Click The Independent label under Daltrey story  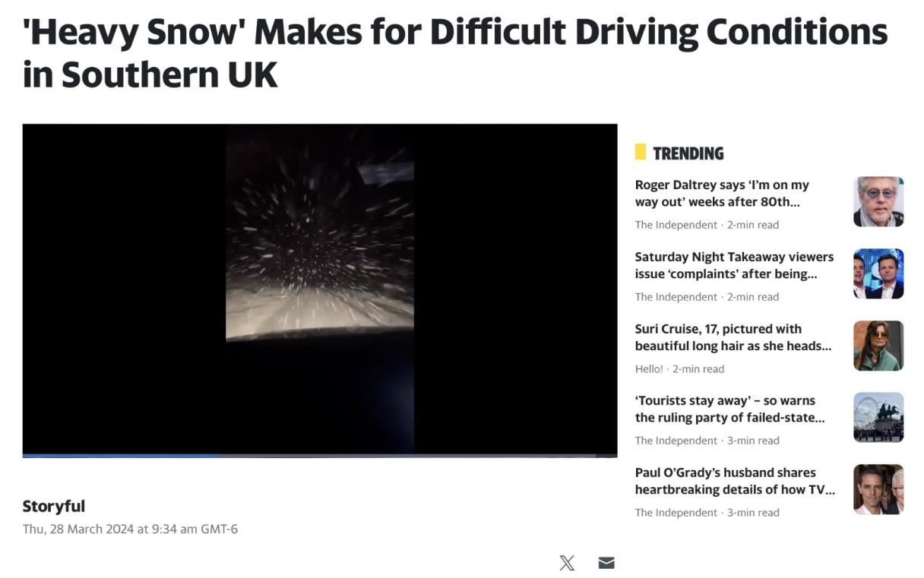(x=676, y=225)
